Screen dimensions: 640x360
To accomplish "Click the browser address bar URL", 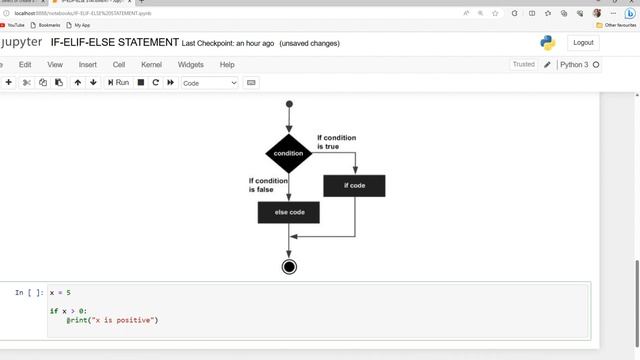I will [83, 13].
